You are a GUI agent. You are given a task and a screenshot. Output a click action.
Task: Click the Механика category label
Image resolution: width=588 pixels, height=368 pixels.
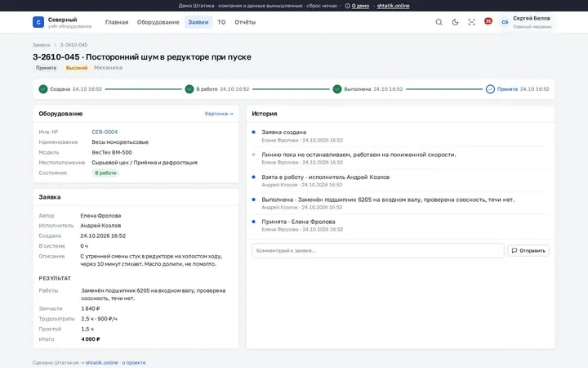coord(108,68)
